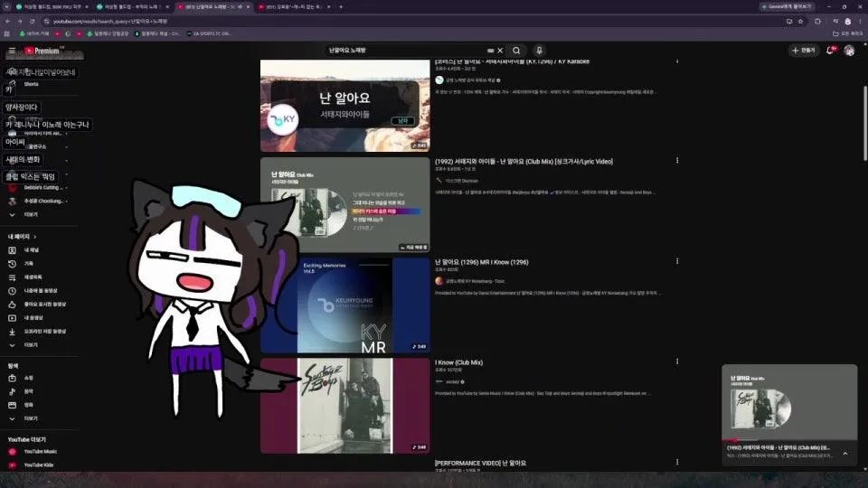
Task: Open '내 페이지' section chevron
Action: 35,237
